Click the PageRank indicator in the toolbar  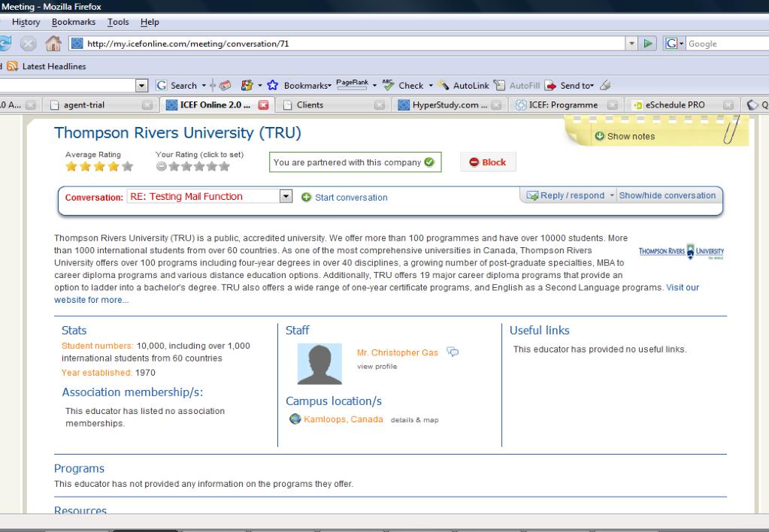(x=352, y=84)
